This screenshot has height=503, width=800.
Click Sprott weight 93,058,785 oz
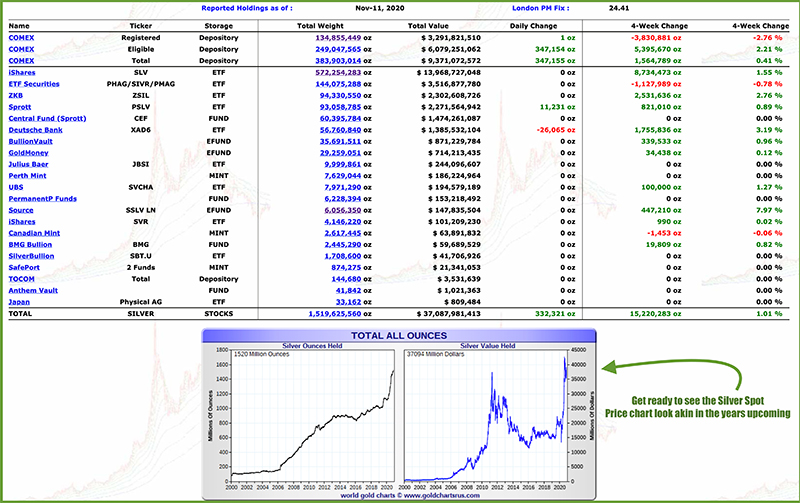[340, 107]
